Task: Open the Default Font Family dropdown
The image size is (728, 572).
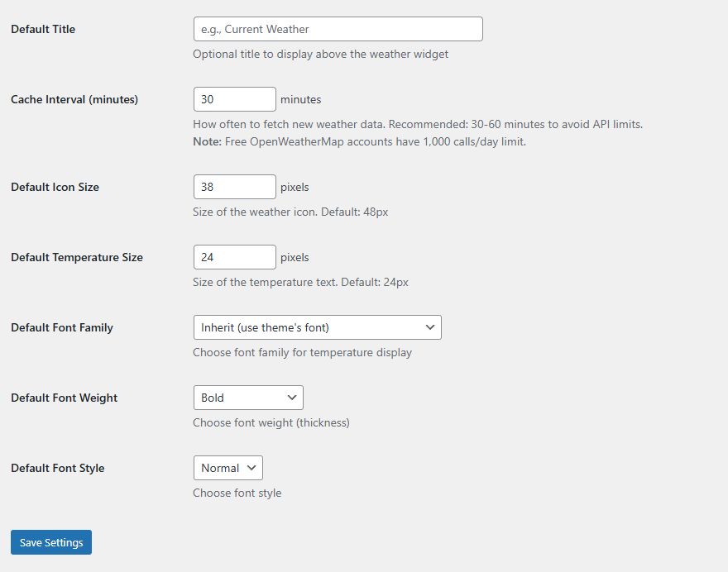Action: tap(317, 327)
